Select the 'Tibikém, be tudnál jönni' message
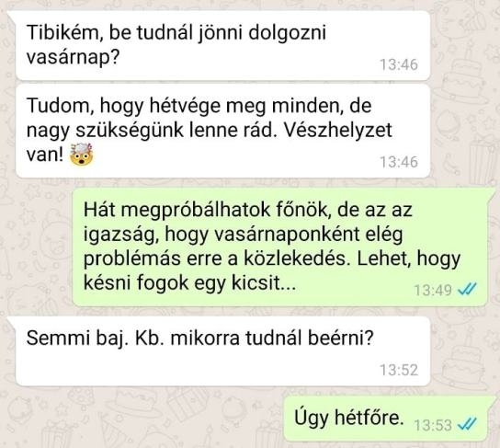This screenshot has width=500, height=448. pos(223,46)
